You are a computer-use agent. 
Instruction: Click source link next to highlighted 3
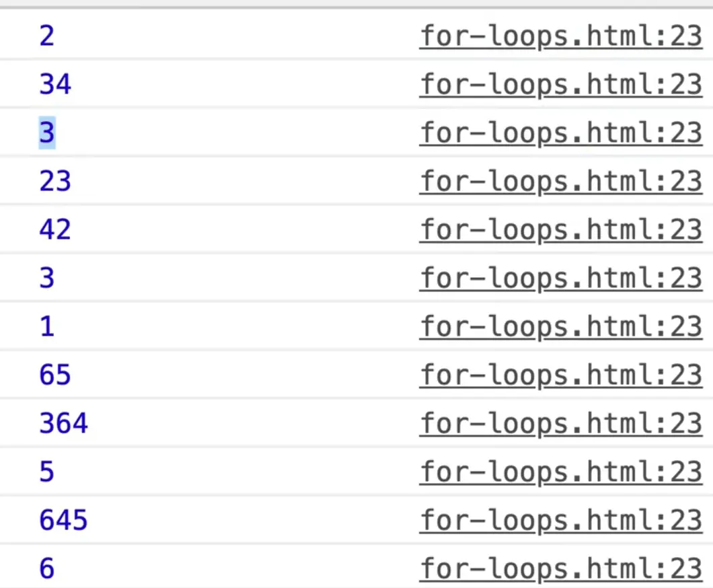pyautogui.click(x=561, y=133)
